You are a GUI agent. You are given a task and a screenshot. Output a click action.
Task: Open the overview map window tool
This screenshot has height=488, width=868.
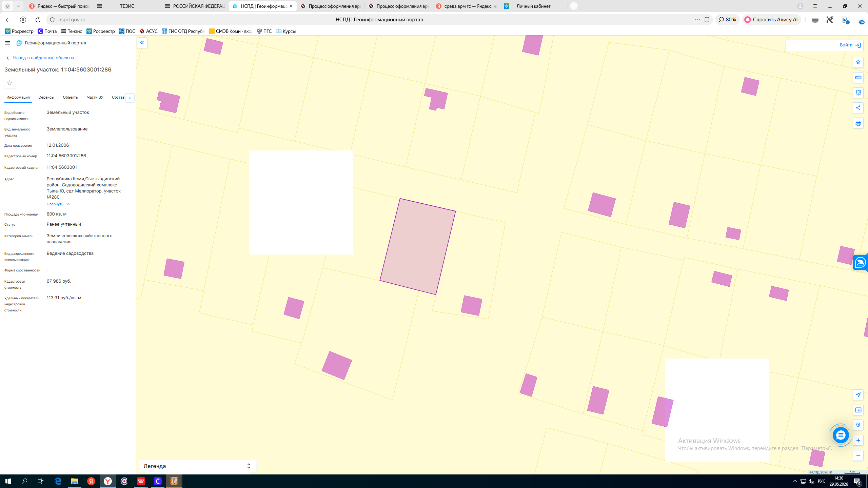[858, 410]
